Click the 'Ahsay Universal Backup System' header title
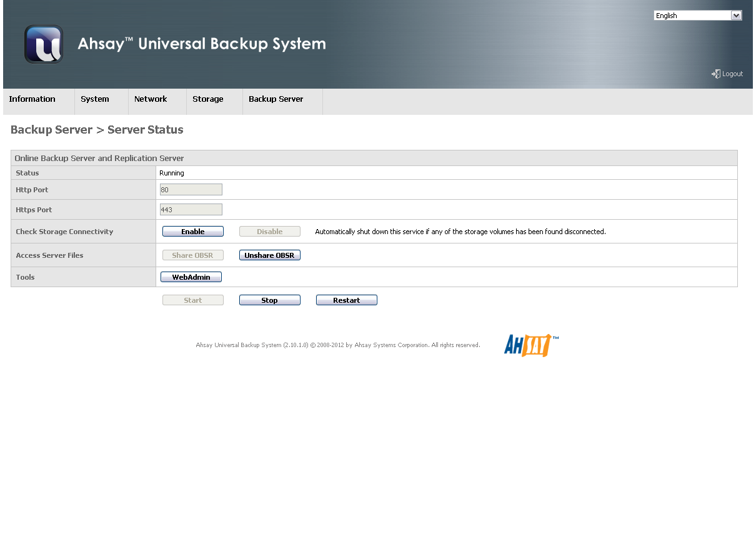The image size is (756, 545). [x=202, y=44]
